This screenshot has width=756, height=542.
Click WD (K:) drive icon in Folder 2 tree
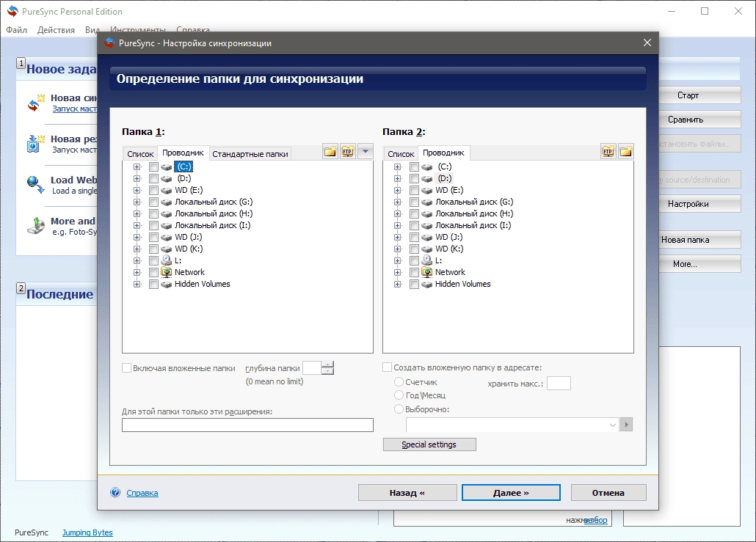tap(426, 249)
